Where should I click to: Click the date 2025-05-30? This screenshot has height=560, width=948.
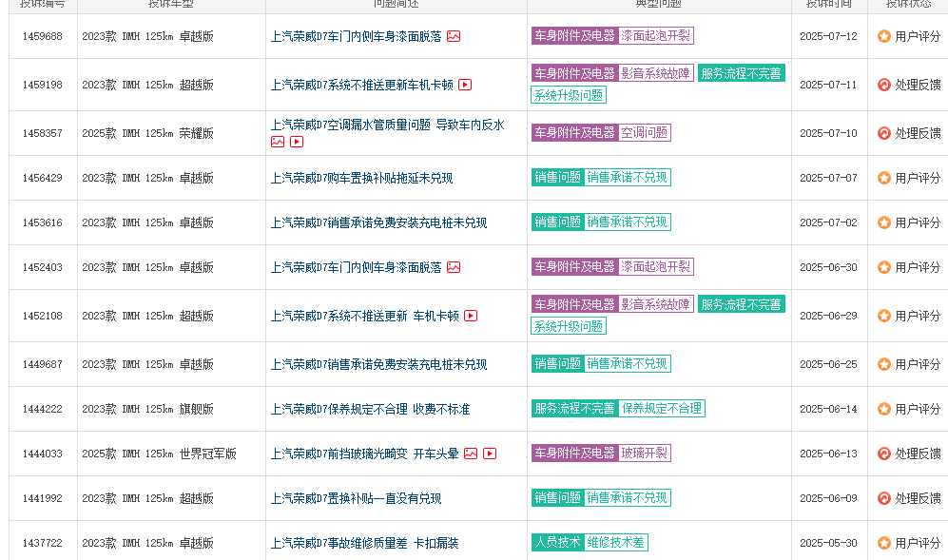(828, 543)
